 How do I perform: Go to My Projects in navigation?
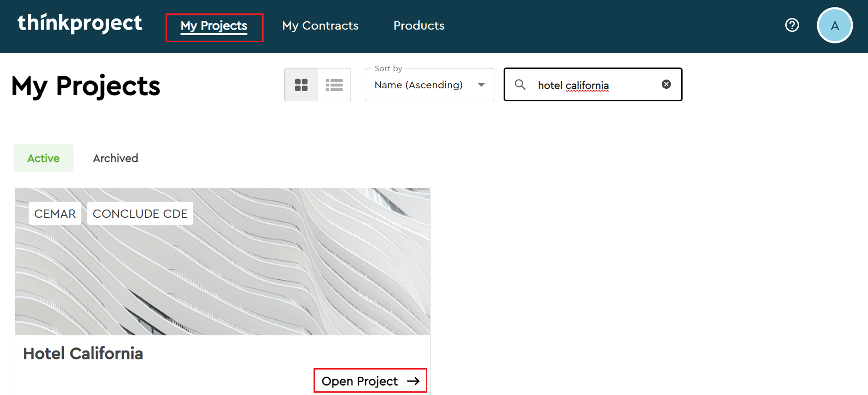coord(214,26)
